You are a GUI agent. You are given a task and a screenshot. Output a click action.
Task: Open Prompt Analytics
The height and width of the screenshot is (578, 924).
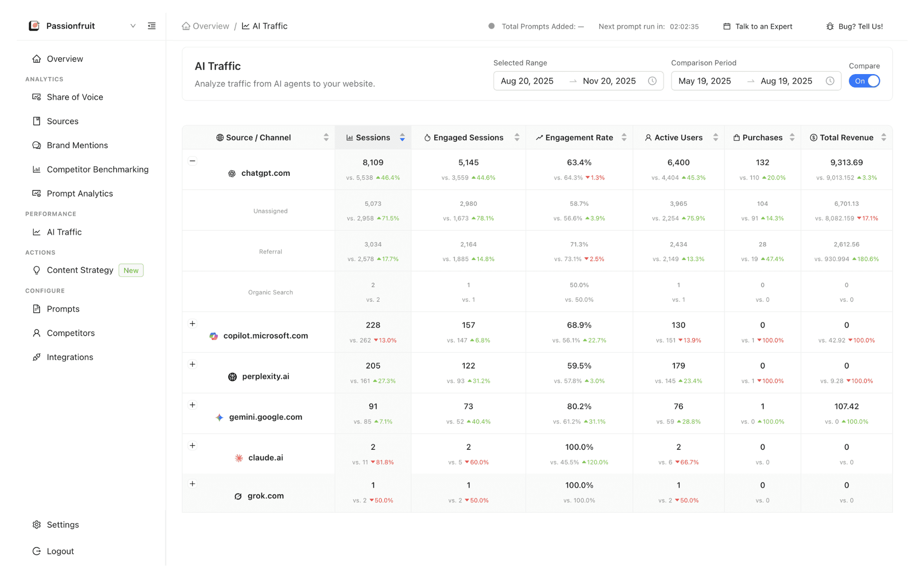point(80,193)
